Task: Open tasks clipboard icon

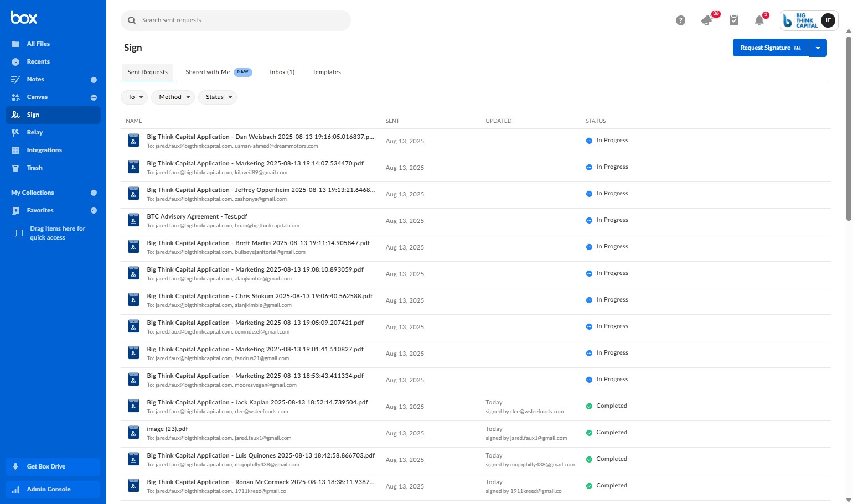Action: 734,20
